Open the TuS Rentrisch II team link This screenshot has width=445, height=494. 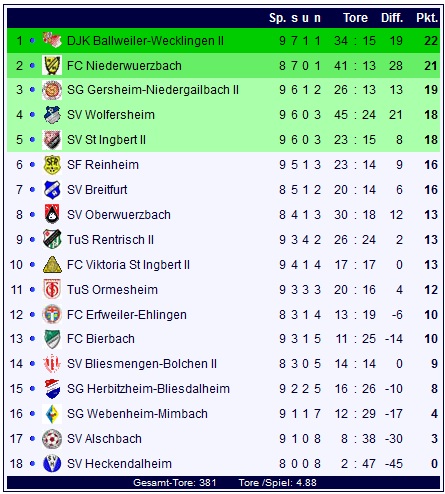(x=110, y=240)
